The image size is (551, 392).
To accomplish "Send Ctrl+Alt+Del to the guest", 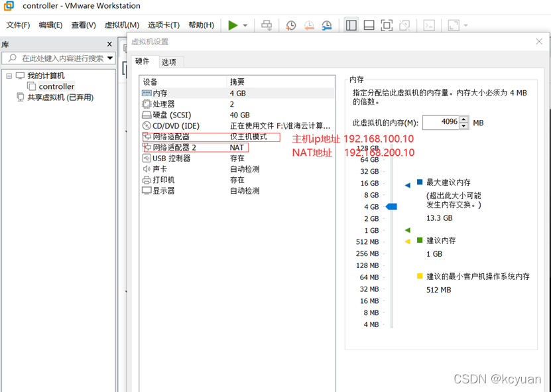I will (x=267, y=25).
